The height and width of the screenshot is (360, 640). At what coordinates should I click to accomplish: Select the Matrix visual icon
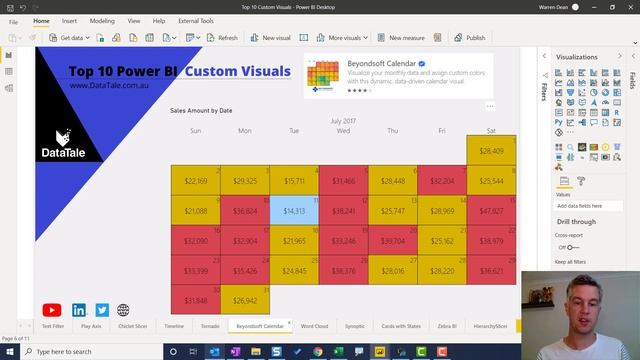(605, 112)
